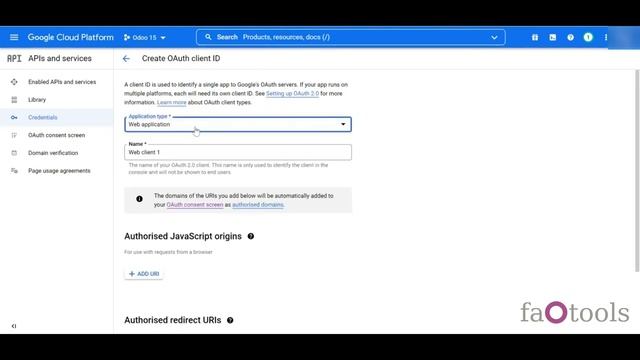The width and height of the screenshot is (640, 360).
Task: Click the Authorised redirect URIs heading
Action: tap(173, 320)
